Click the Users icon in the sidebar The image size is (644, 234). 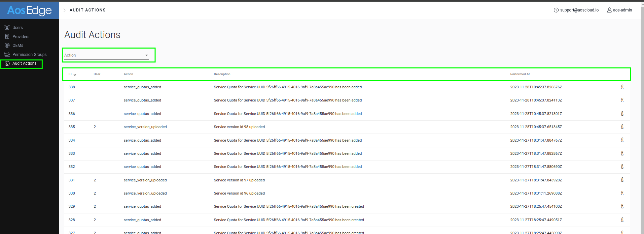click(x=7, y=27)
